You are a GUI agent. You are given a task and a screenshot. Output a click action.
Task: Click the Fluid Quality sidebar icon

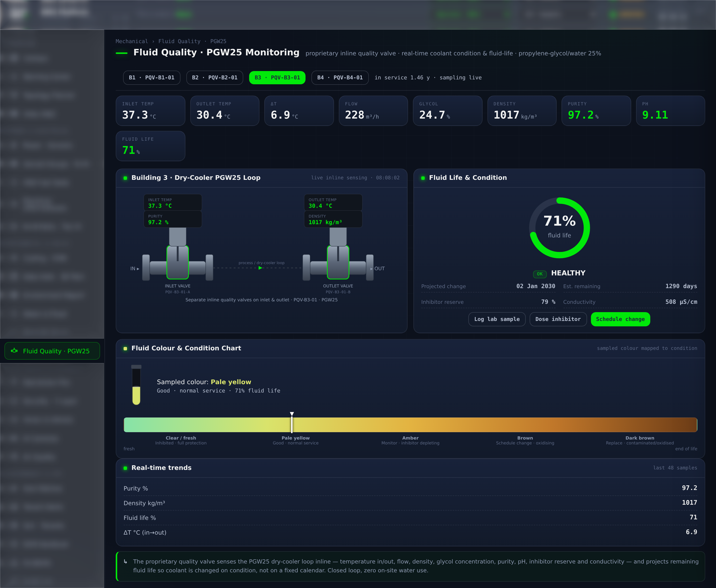pyautogui.click(x=14, y=351)
